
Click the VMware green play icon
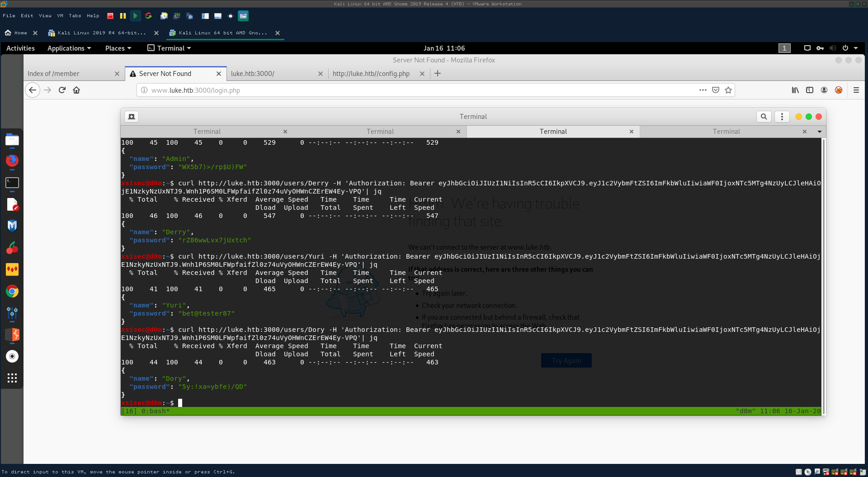point(135,16)
